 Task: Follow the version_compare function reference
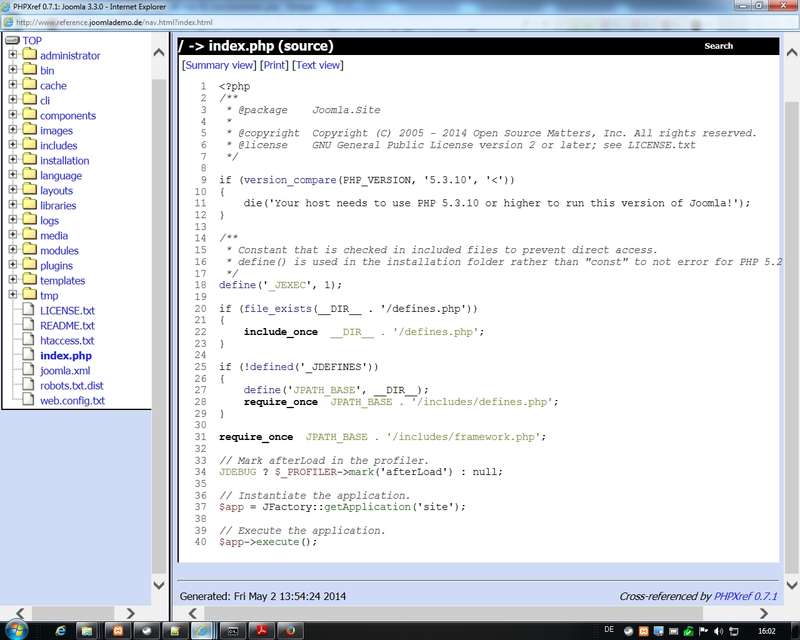[x=289, y=180]
